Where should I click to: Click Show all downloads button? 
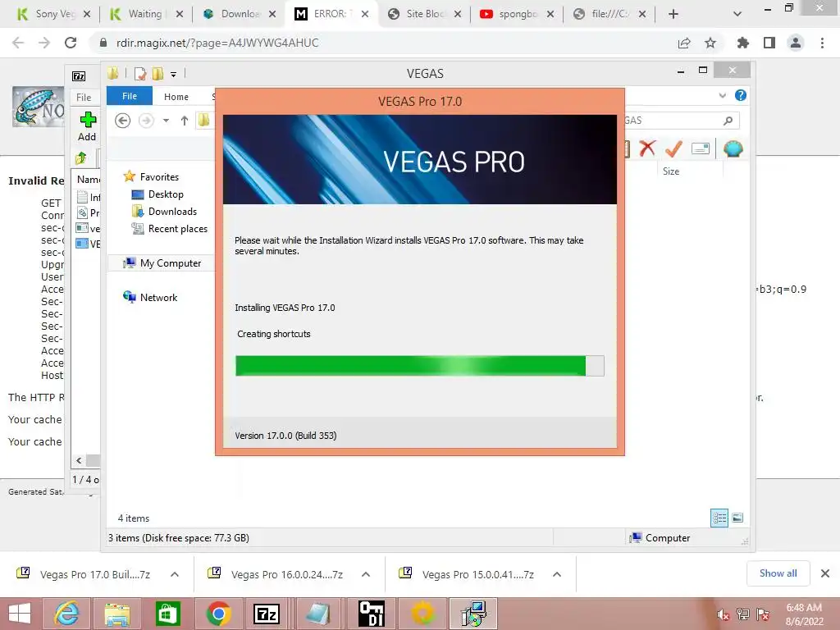[x=778, y=573]
